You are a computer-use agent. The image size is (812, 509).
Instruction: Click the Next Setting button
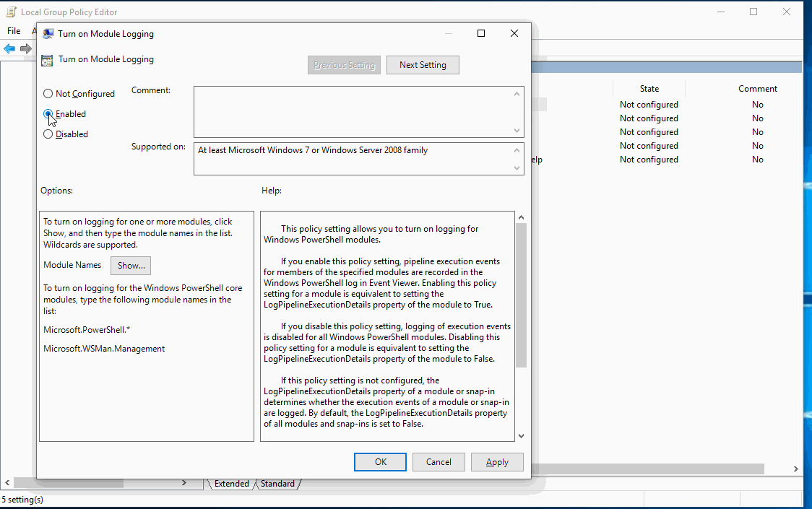pos(423,64)
